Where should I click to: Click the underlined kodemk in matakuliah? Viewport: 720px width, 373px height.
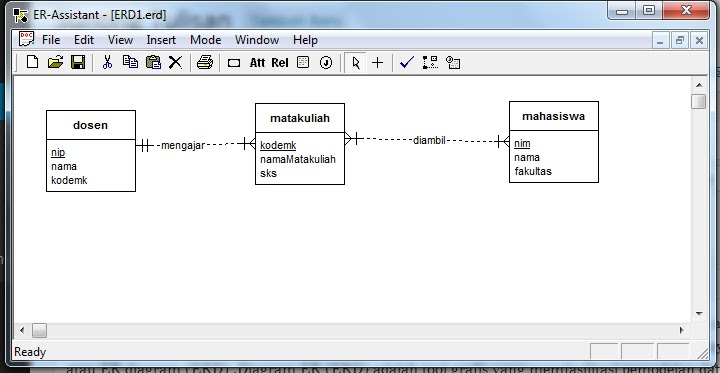click(x=278, y=146)
